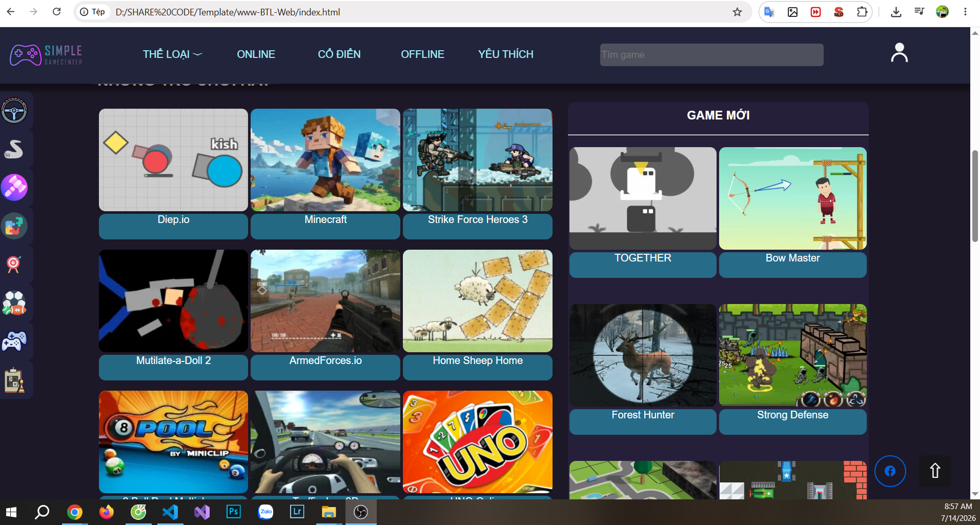Open Zalo from the taskbar
This screenshot has width=980, height=525.
tap(266, 512)
